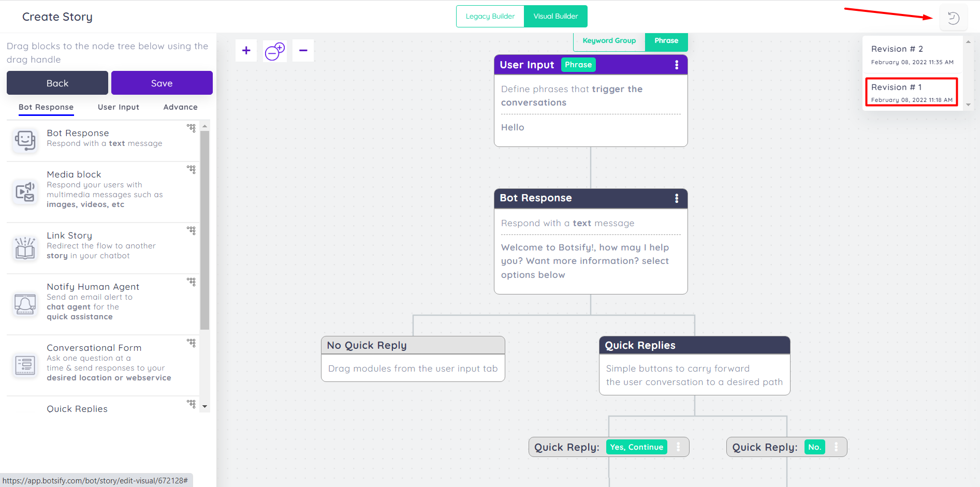Select the Hello phrase in User Input
The image size is (980, 487).
[x=513, y=127]
